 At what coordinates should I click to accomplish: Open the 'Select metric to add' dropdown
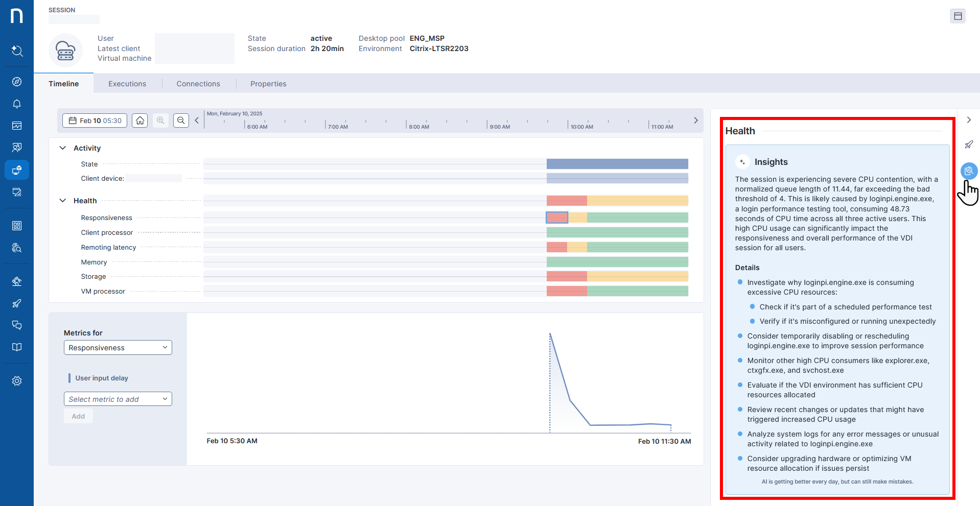tap(118, 399)
